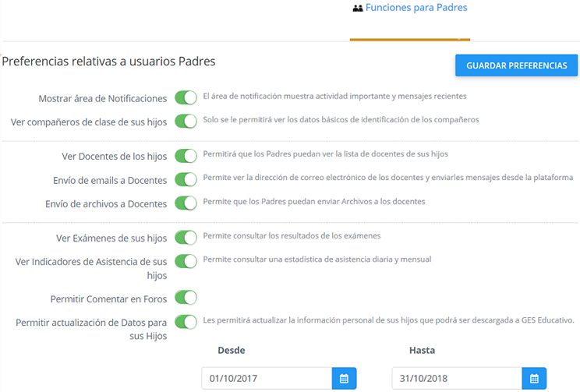The image size is (580, 392).
Task: Click the Hasta date input field
Action: (457, 379)
